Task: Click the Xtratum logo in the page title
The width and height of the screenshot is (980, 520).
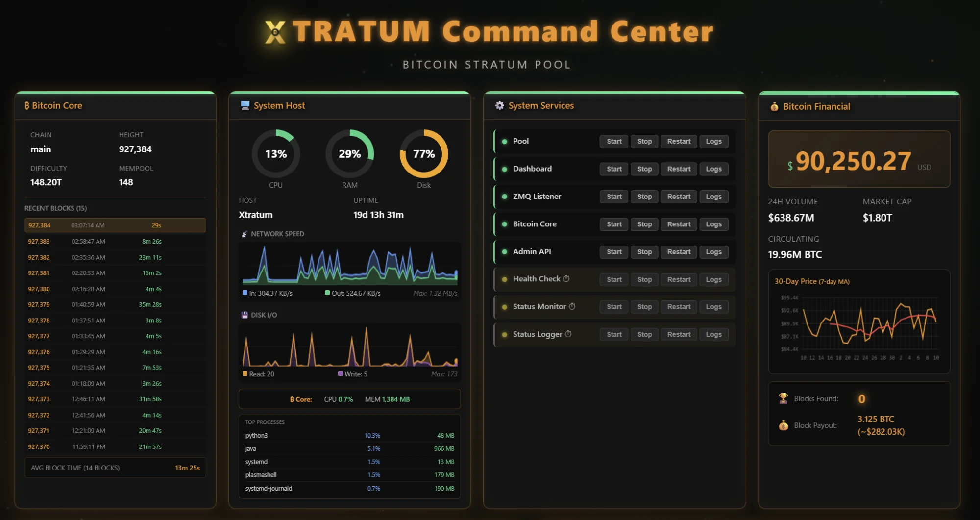Action: [274, 31]
